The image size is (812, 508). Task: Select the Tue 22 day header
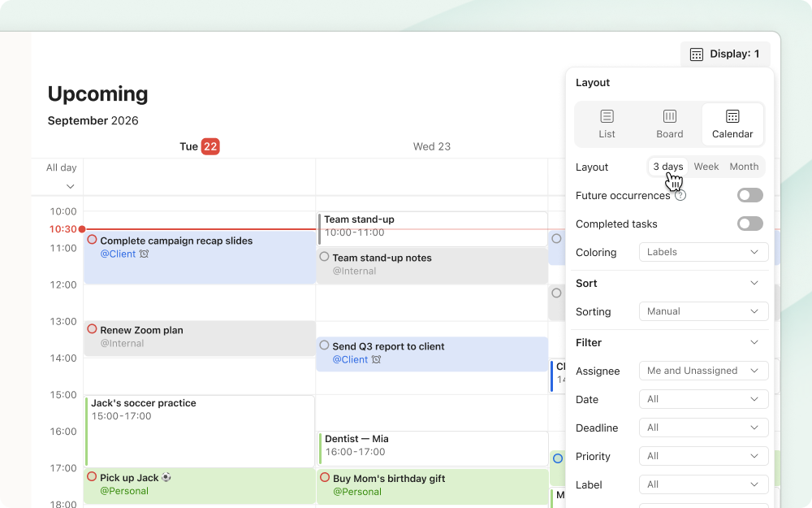click(200, 146)
